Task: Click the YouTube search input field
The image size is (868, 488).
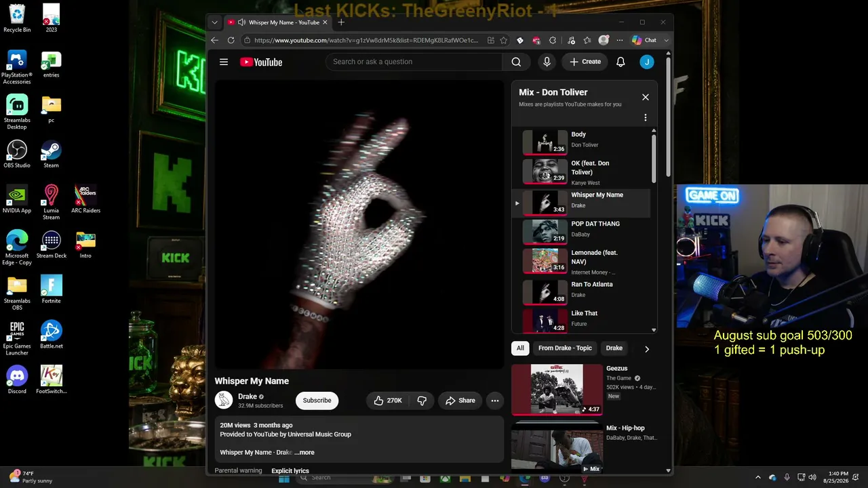Action: (x=414, y=62)
